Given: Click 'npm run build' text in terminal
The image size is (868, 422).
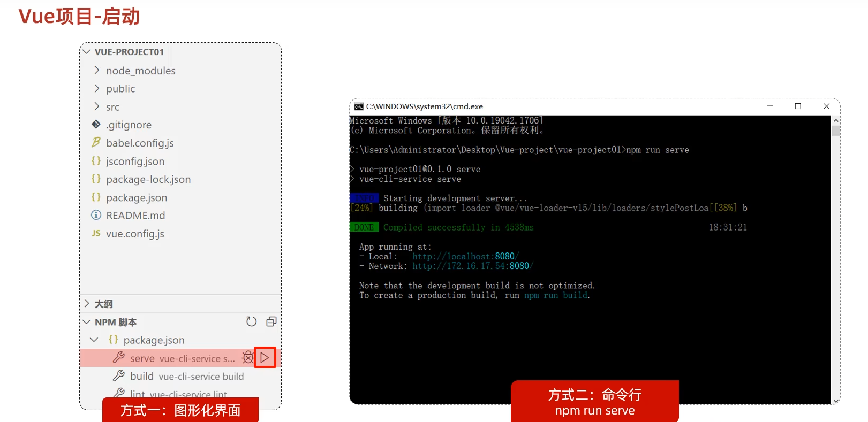Looking at the screenshot, I should click(x=556, y=295).
